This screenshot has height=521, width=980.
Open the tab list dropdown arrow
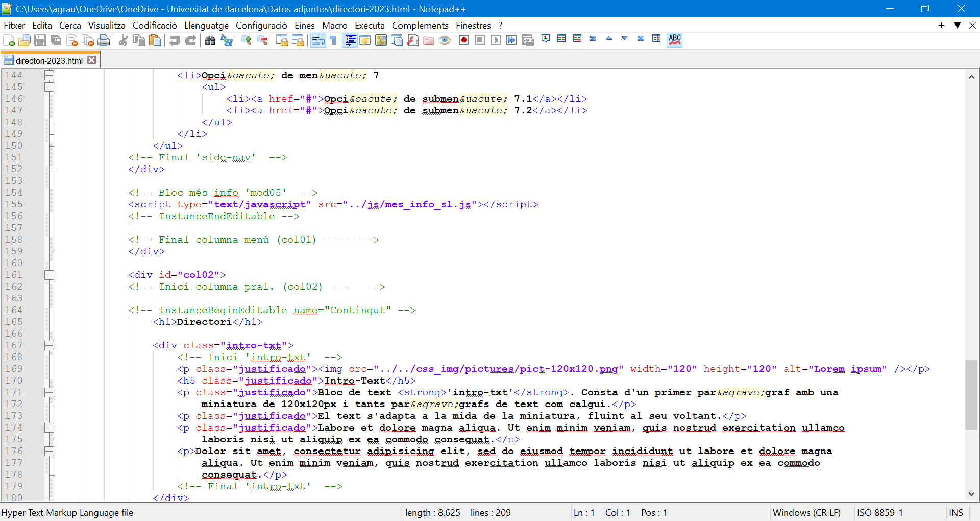tap(957, 25)
